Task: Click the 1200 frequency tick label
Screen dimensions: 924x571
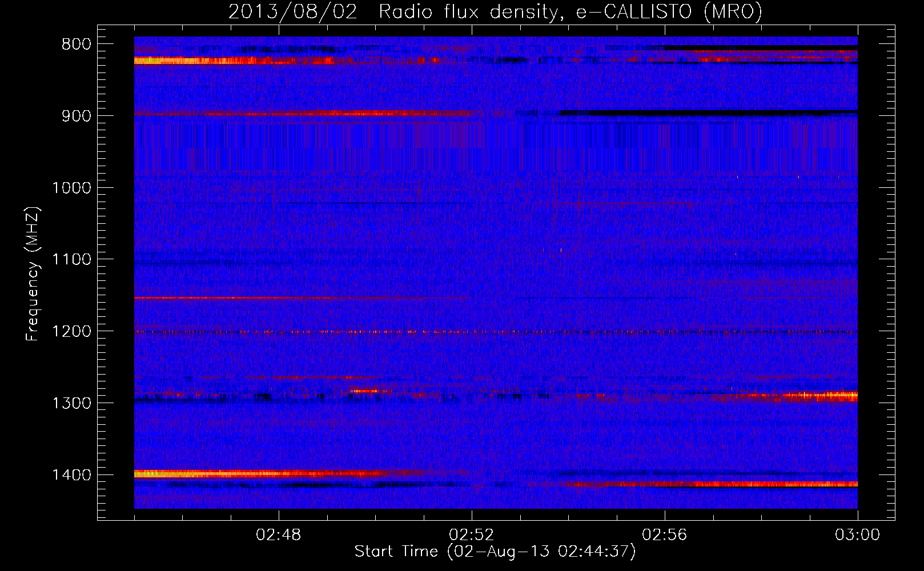Action: 71,332
